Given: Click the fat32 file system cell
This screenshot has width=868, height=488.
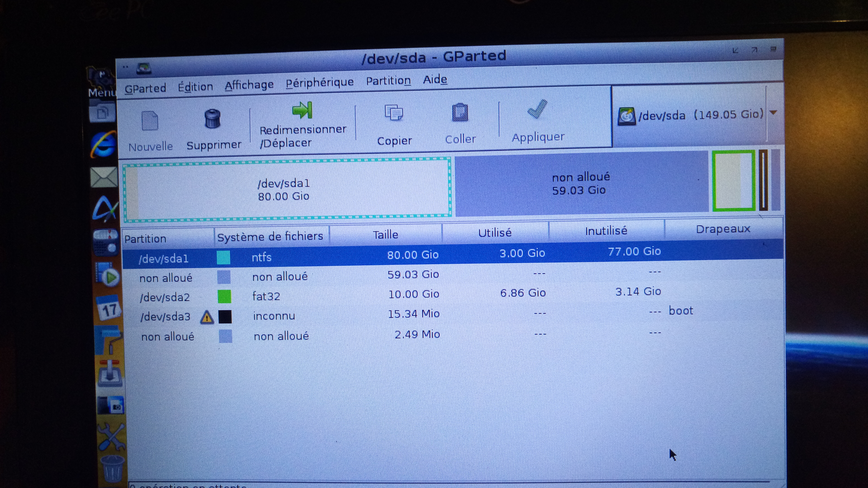Looking at the screenshot, I should click(x=266, y=297).
